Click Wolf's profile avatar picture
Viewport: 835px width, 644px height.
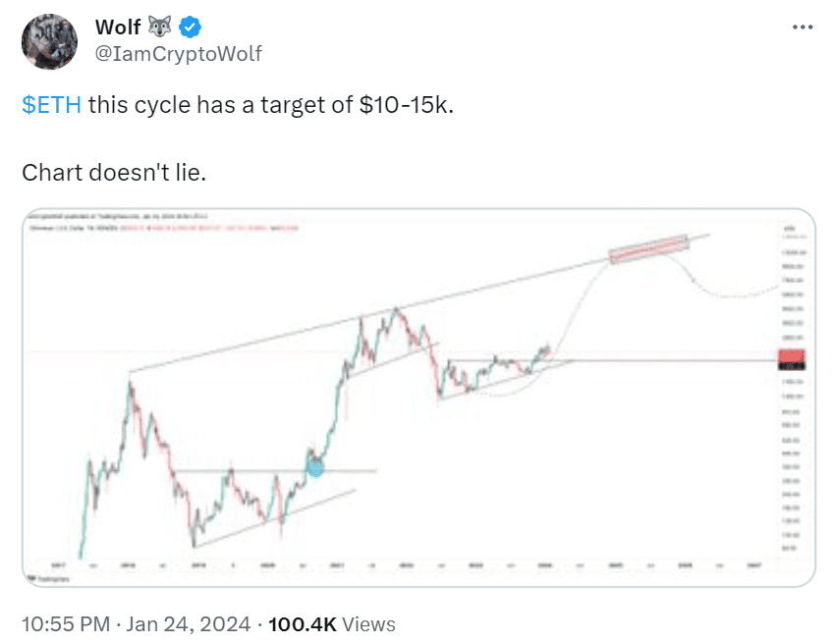49,42
